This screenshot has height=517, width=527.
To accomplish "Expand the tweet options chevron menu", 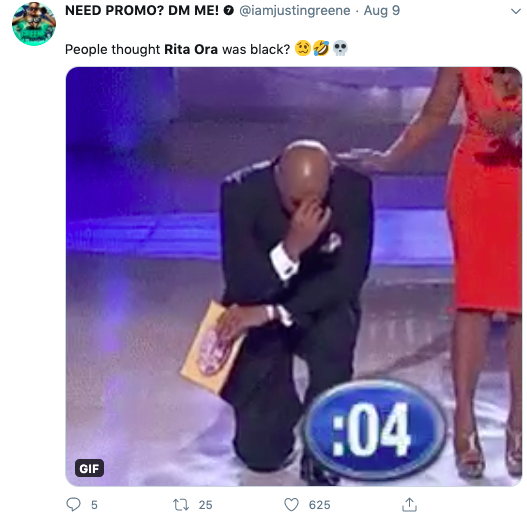I will [x=516, y=11].
